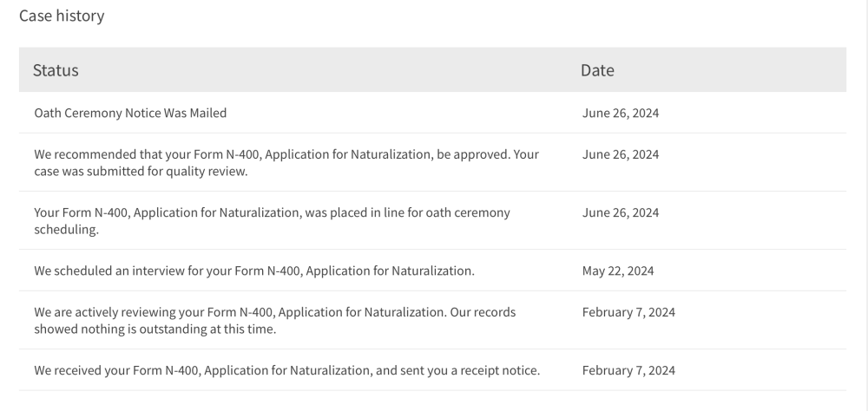Select the Date column header
The width and height of the screenshot is (868, 411).
tap(597, 70)
